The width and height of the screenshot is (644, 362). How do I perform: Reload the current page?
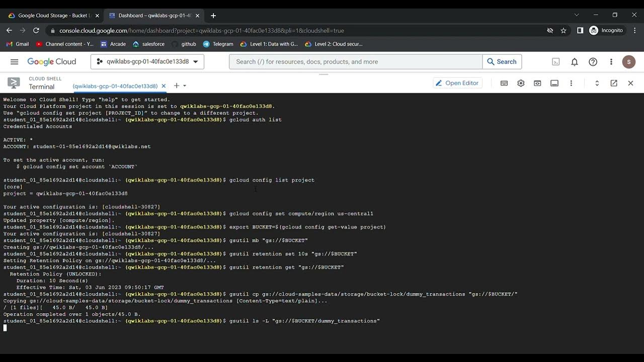[36, 31]
